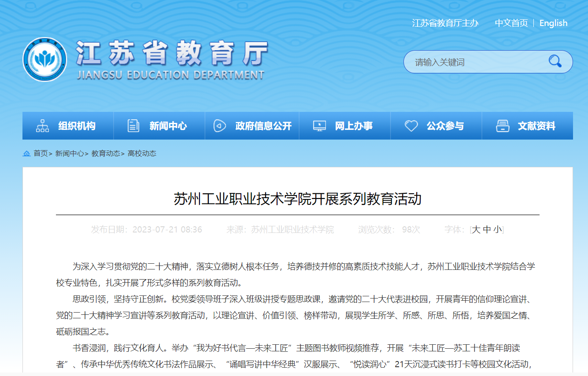
Task: Click the 政府信息公开 icon
Action: (x=220, y=126)
